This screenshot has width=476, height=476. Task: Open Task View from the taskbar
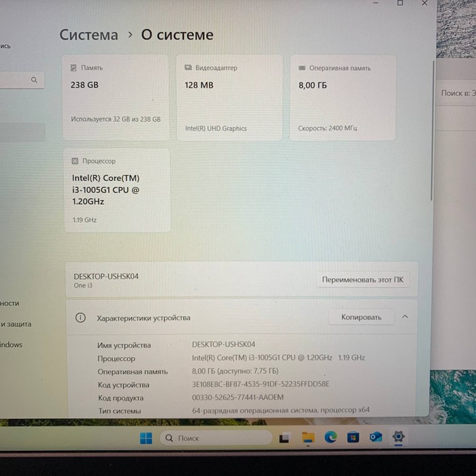(285, 438)
